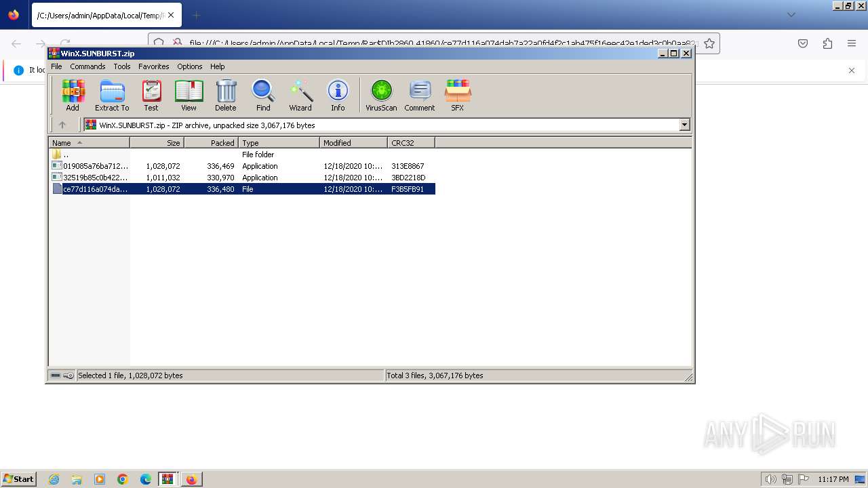This screenshot has width=868, height=488.
Task: Open a new Firefox tab
Action: pyautogui.click(x=196, y=15)
